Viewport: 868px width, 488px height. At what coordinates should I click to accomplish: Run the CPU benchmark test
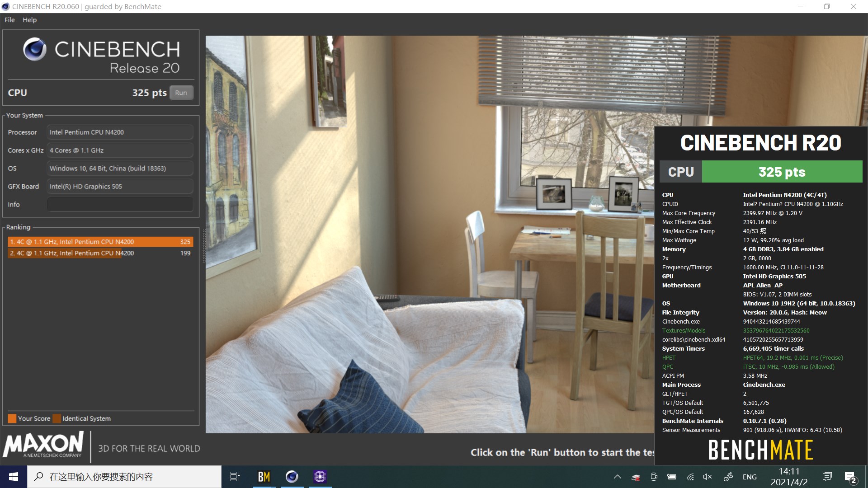pos(181,93)
